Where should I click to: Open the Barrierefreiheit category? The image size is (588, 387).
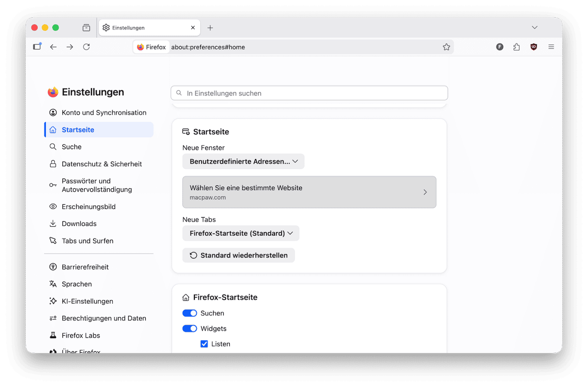99,267
